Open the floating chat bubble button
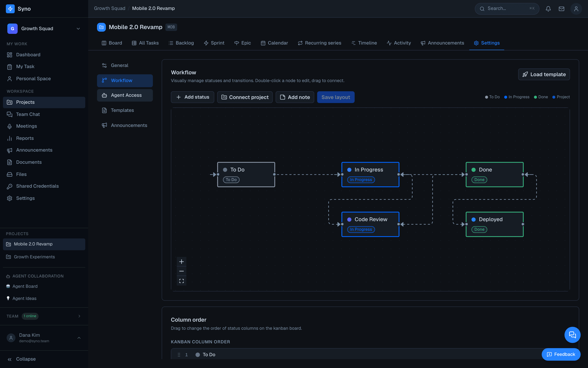This screenshot has height=368, width=588. pyautogui.click(x=572, y=335)
